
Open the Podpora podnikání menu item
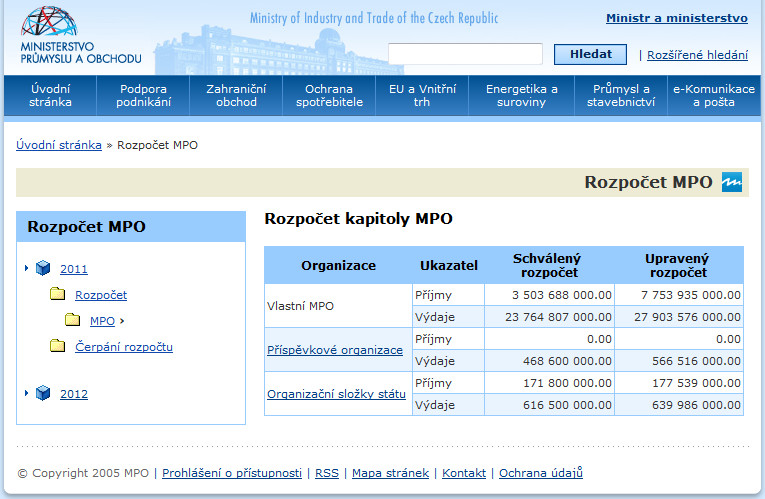click(143, 95)
